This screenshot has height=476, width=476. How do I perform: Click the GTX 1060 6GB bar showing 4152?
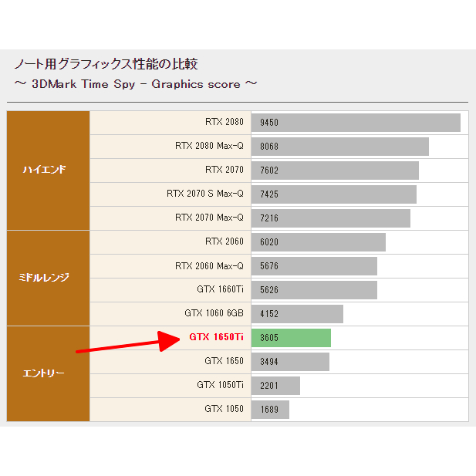(x=297, y=314)
